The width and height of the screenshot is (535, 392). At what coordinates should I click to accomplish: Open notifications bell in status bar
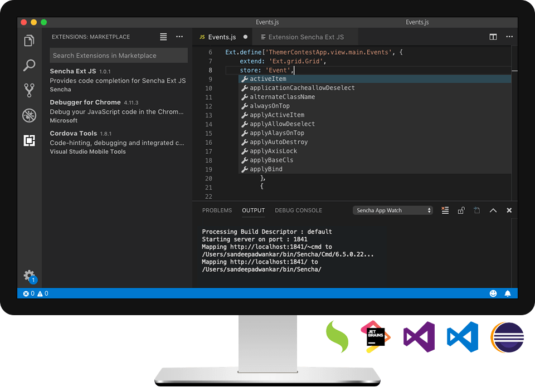tap(508, 293)
